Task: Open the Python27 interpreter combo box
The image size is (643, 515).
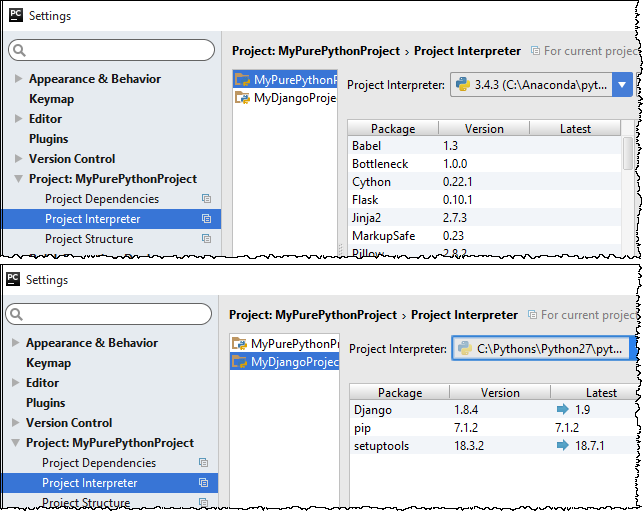Action: [543, 349]
